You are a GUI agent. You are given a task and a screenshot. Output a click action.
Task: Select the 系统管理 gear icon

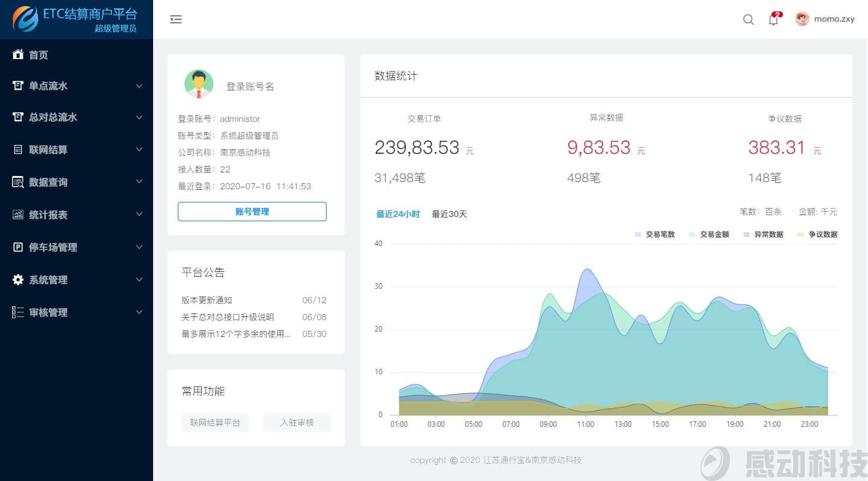click(18, 280)
